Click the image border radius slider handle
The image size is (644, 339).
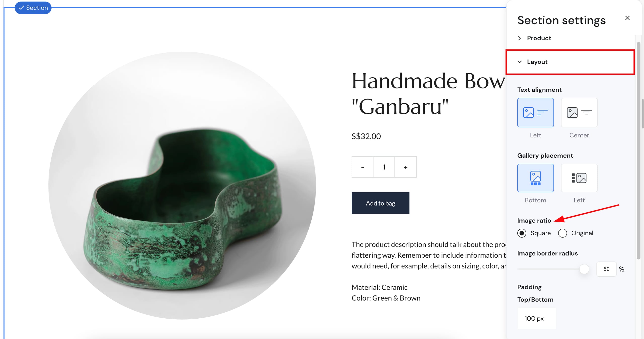tap(584, 269)
